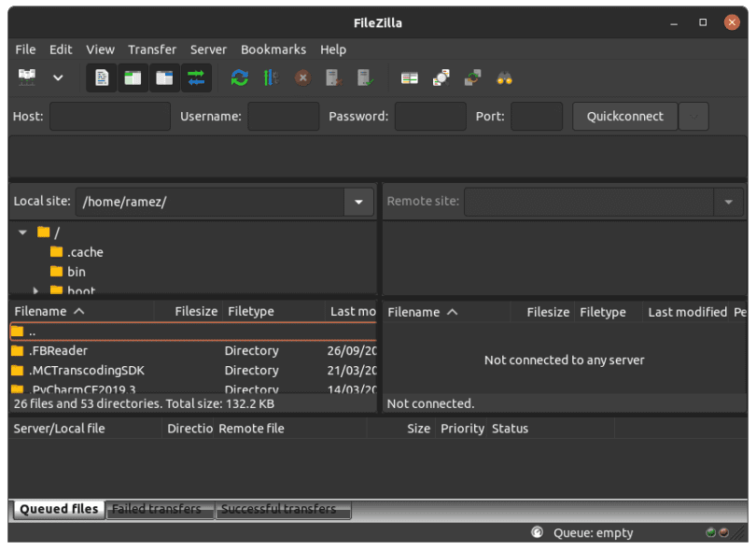Disconnect from the server
The width and height of the screenshot is (756, 550).
coord(333,78)
